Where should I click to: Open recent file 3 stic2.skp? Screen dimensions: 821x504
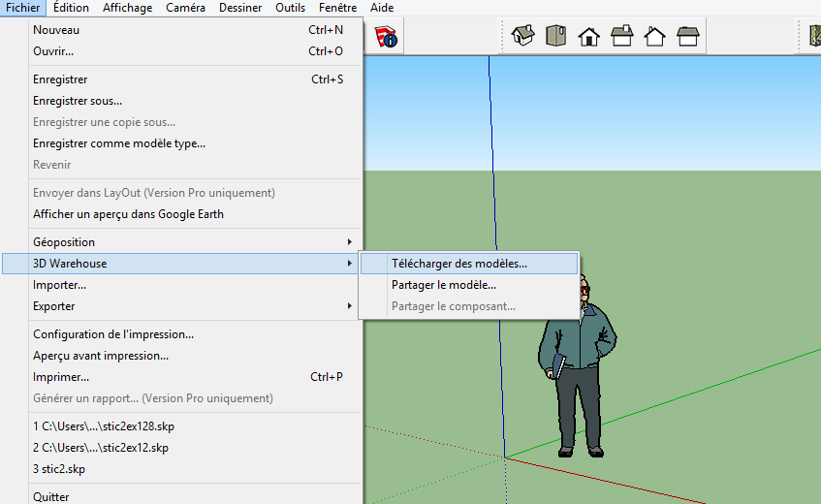pos(182,469)
